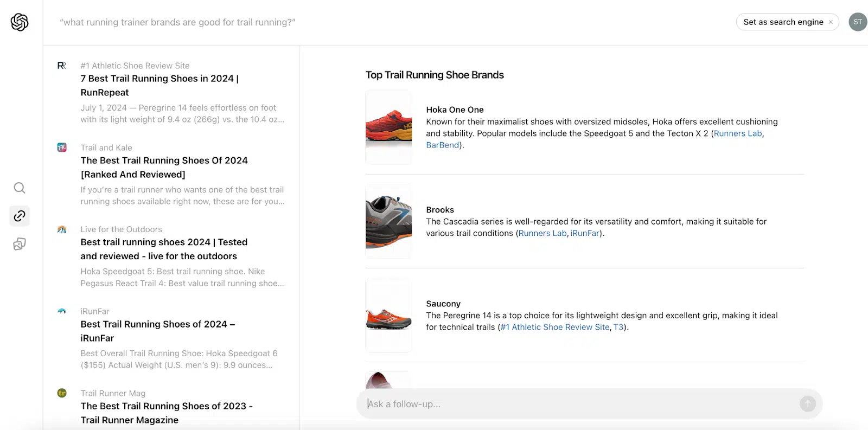This screenshot has height=430, width=868.
Task: Submit follow-up with the arrow button
Action: (808, 403)
